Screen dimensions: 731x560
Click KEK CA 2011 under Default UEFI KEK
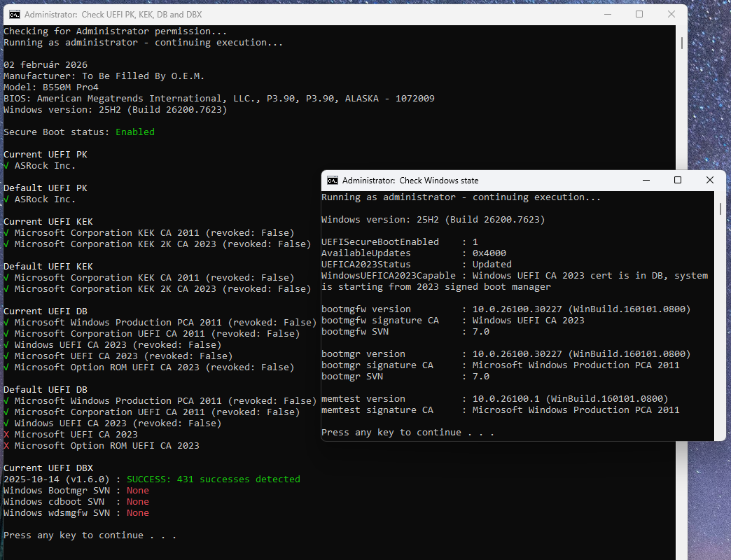point(149,277)
